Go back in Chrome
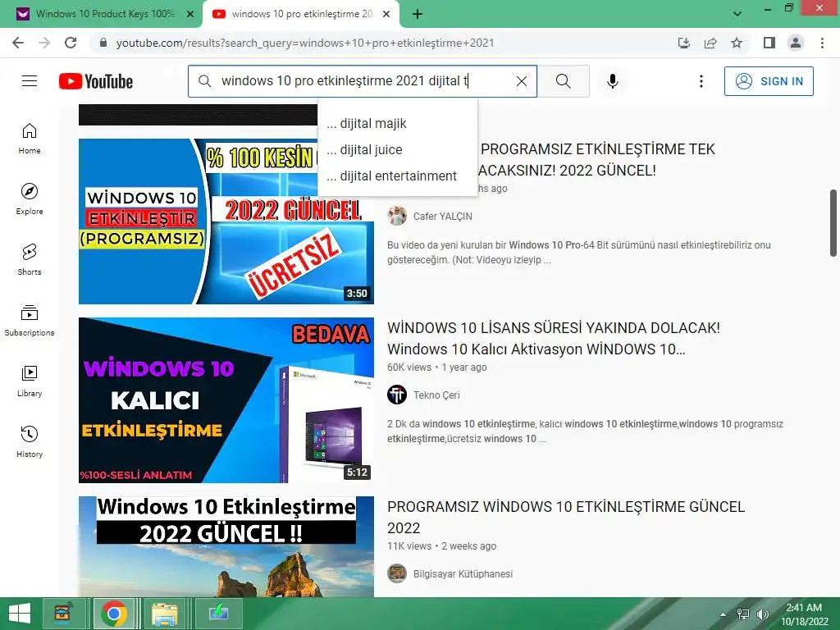840x630 pixels. pos(18,43)
